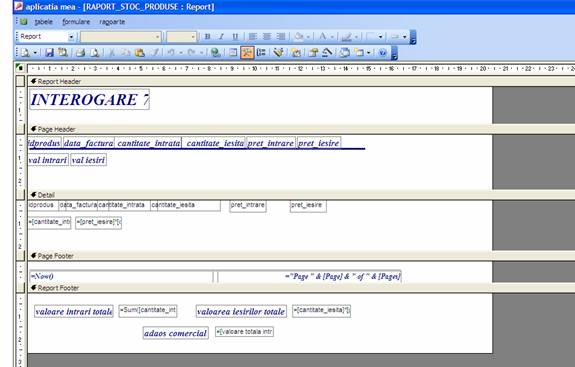
Task: Toggle Bold formatting
Action: coord(208,37)
